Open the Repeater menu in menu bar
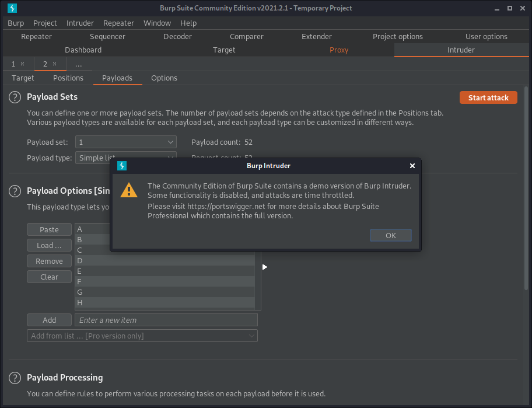 118,23
